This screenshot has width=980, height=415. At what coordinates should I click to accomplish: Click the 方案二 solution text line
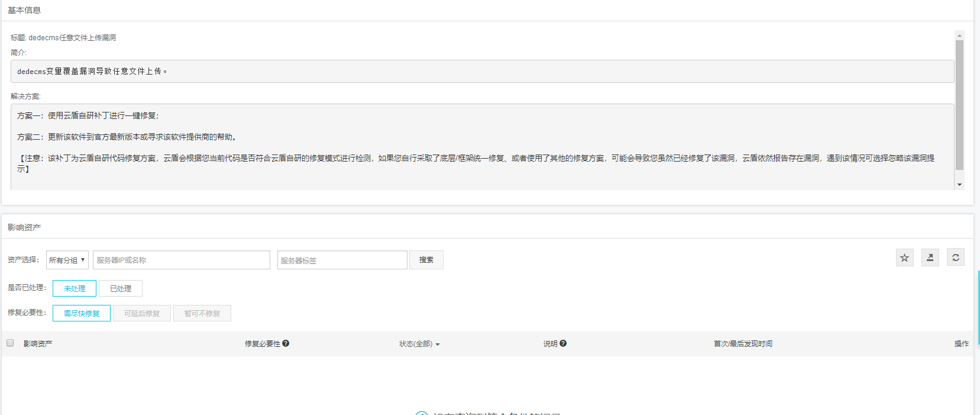tap(128, 137)
